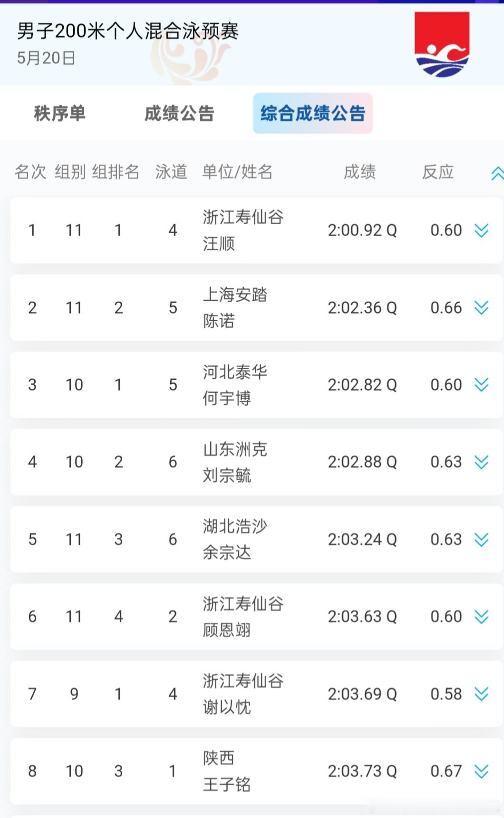This screenshot has height=818, width=504.
Task: Open the 成绩公告 tab
Action: coord(179,113)
